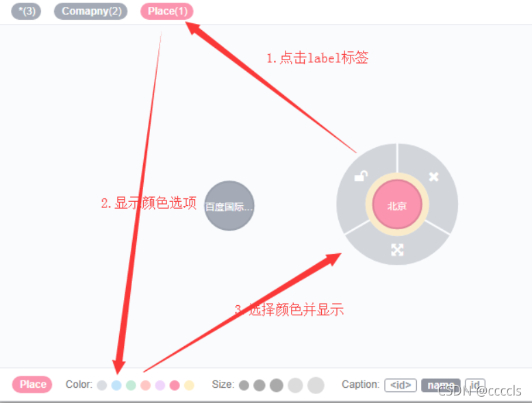The height and width of the screenshot is (403, 532).
Task: Choose the hot pink color swatch
Action: point(175,385)
